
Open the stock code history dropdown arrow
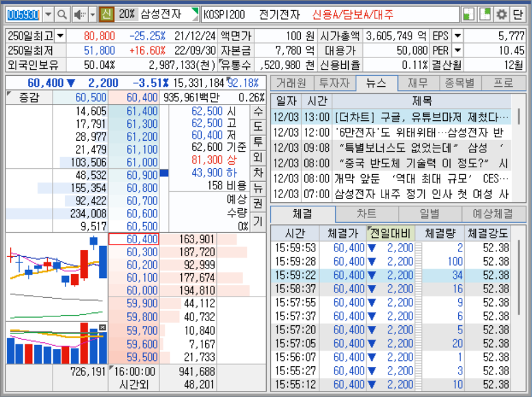(48, 14)
